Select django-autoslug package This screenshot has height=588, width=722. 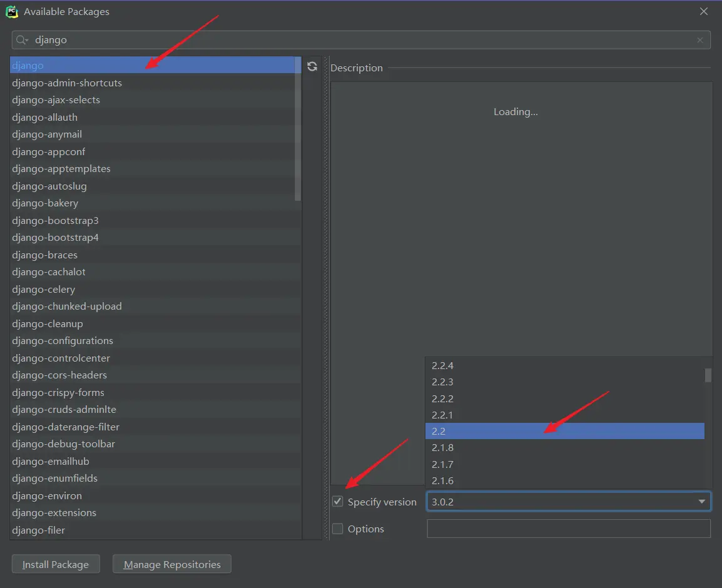[155, 186]
